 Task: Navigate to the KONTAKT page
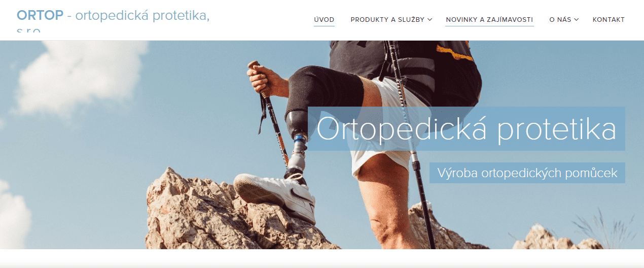point(609,20)
